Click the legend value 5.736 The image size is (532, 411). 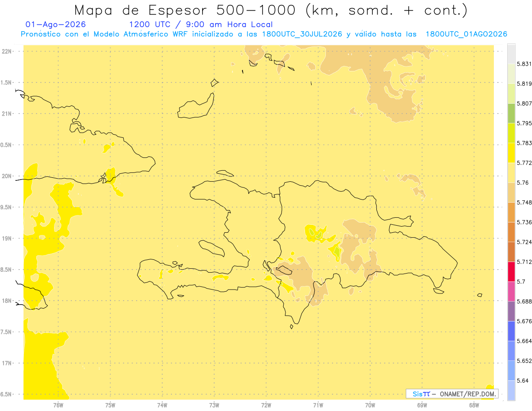pyautogui.click(x=524, y=222)
